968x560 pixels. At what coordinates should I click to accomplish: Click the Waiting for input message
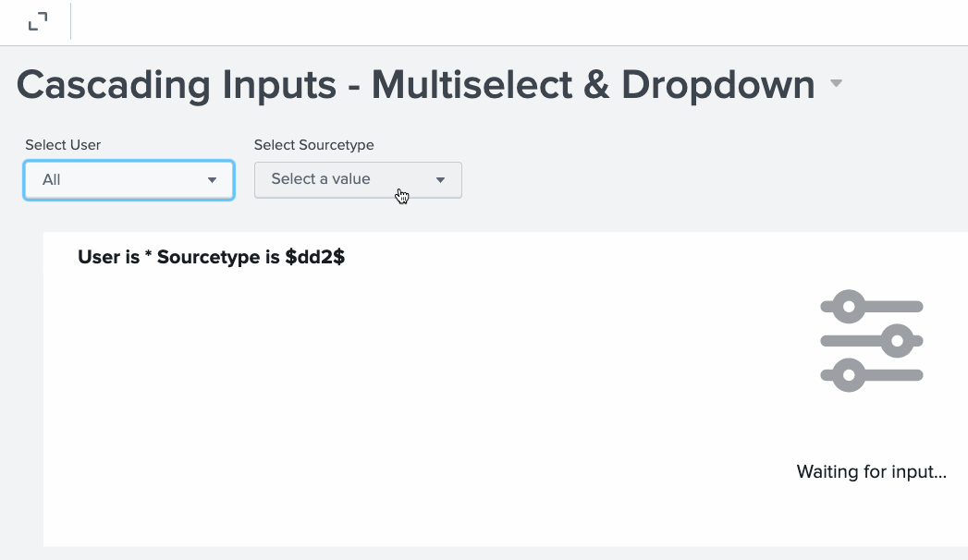(x=871, y=472)
